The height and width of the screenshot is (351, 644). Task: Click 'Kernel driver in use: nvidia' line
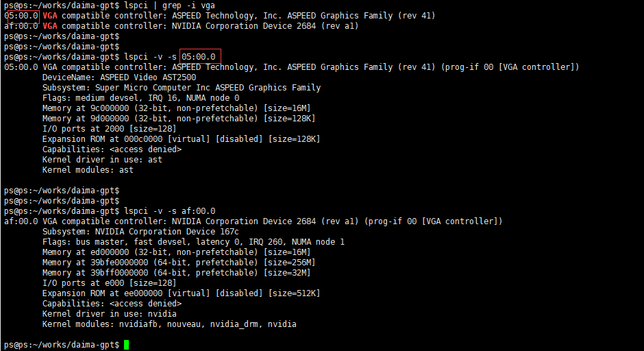coord(109,314)
